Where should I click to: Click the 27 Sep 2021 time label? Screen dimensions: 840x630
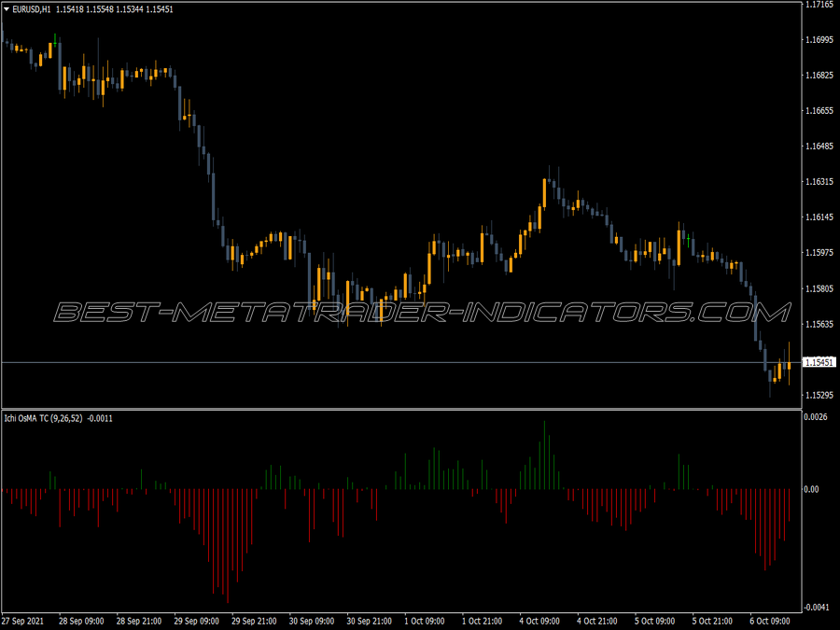(x=23, y=621)
